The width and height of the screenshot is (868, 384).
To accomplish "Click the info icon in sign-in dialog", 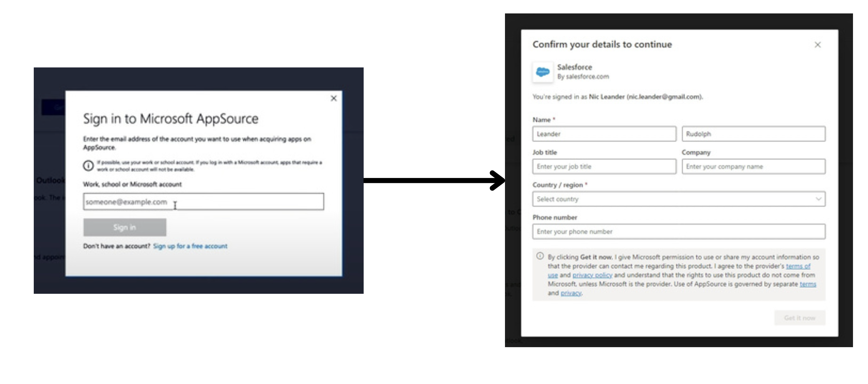I will (x=88, y=165).
